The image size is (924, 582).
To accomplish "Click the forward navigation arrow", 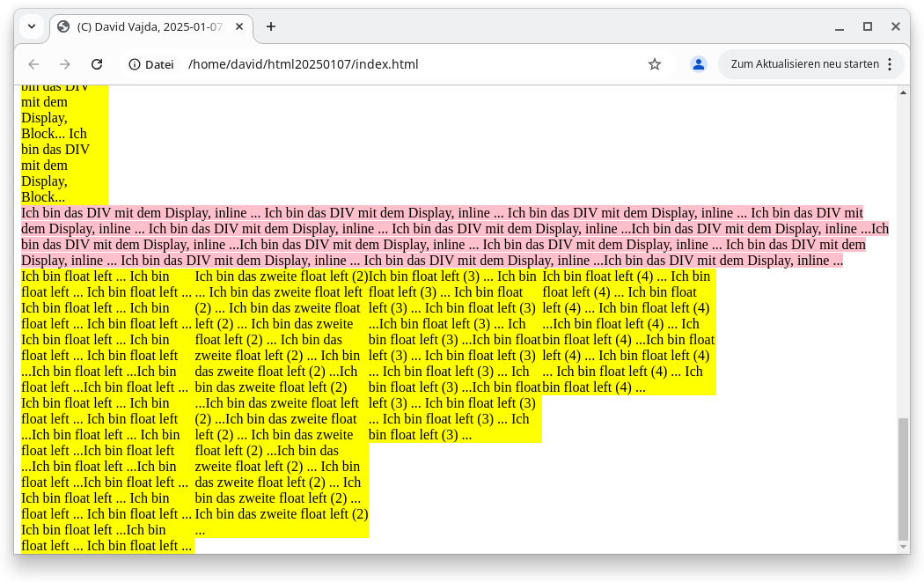I will 64,63.
